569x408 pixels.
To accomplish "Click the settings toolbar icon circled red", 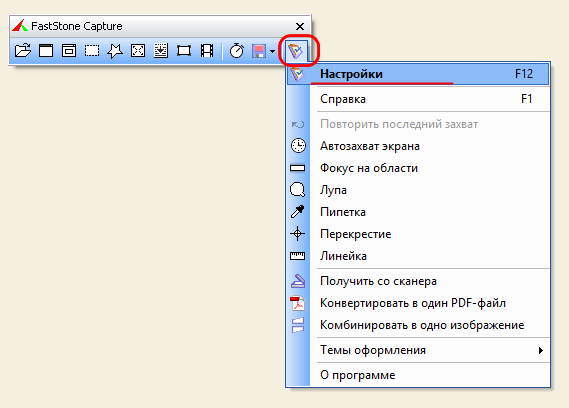I will pos(296,51).
